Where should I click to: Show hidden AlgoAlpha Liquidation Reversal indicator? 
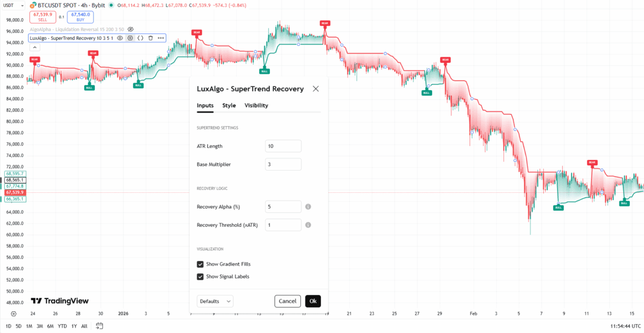[131, 29]
